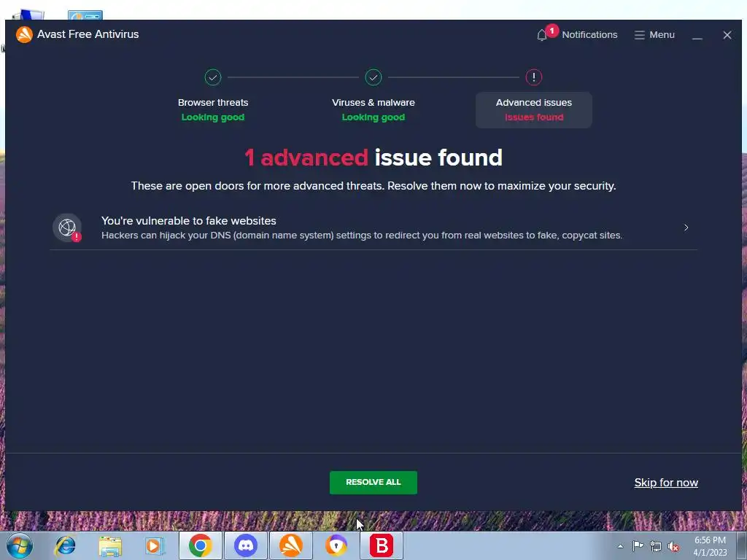Open the Viruses & malware step label
Screen dimensions: 747x560
373,102
